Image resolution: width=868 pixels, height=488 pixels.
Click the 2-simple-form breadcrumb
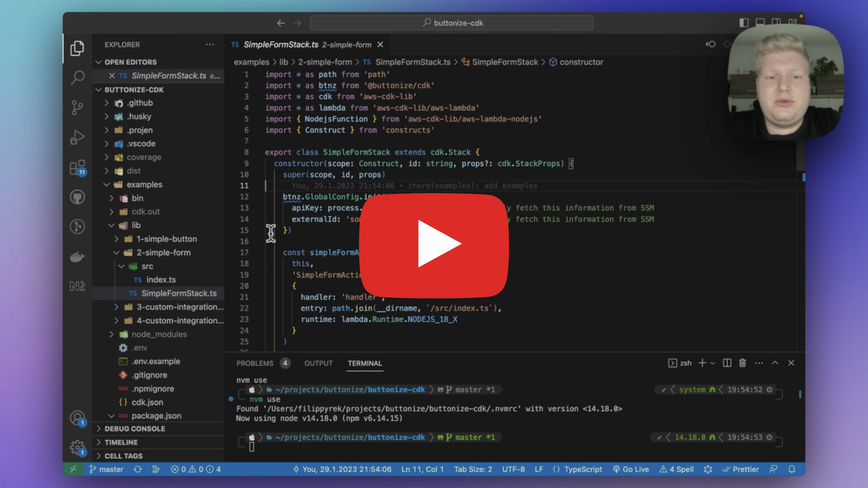click(x=325, y=62)
